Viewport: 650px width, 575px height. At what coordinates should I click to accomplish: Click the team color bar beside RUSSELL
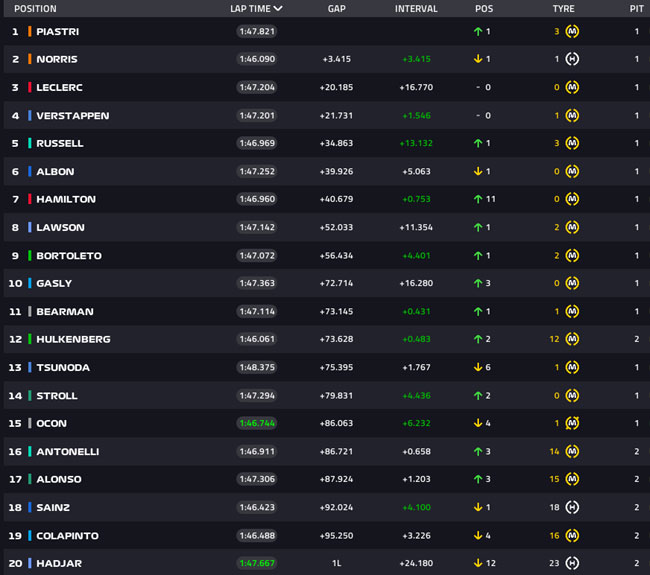30,143
